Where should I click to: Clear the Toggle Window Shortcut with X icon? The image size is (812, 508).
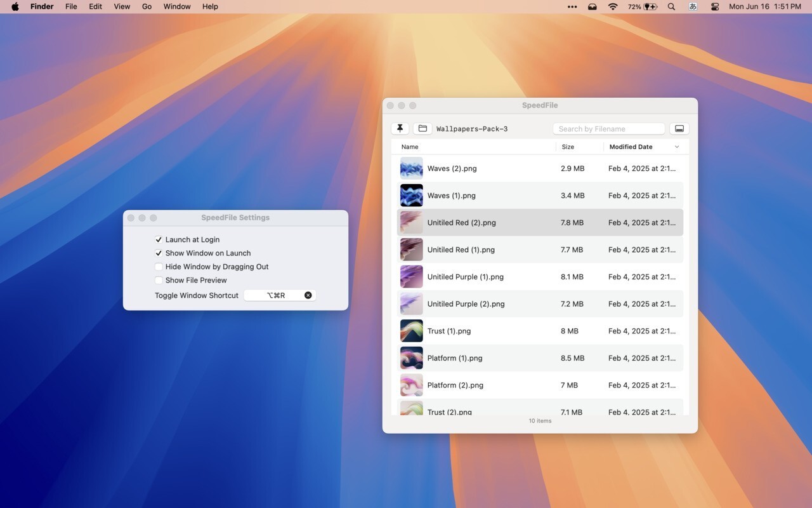coord(308,295)
